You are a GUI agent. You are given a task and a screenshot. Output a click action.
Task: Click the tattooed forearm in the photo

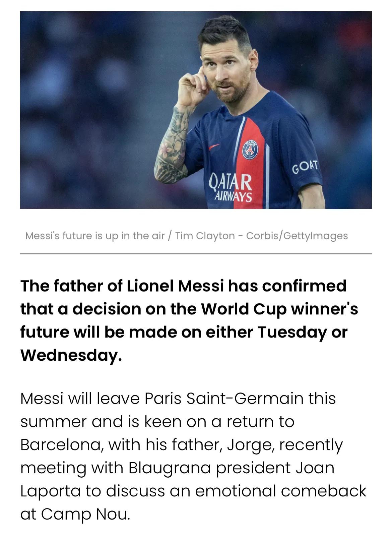click(x=172, y=145)
